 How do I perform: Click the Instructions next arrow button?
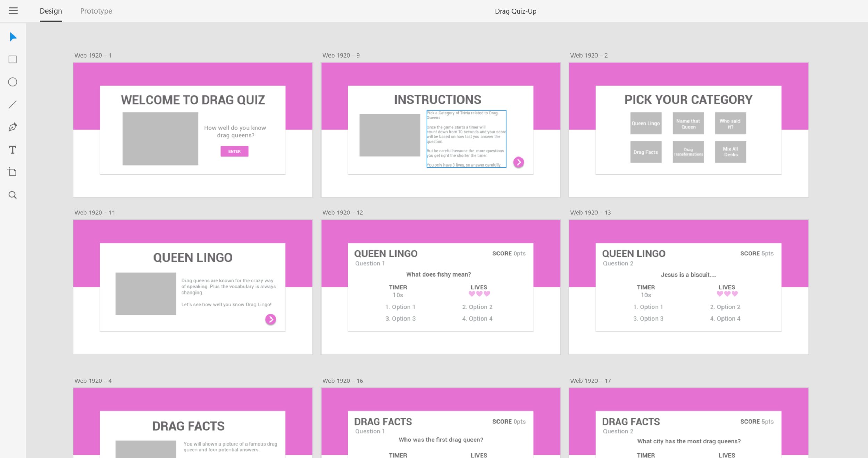[x=518, y=162]
